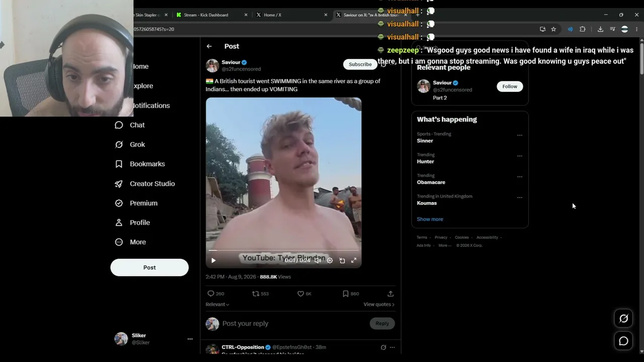Open the Terms footer link

click(422, 237)
